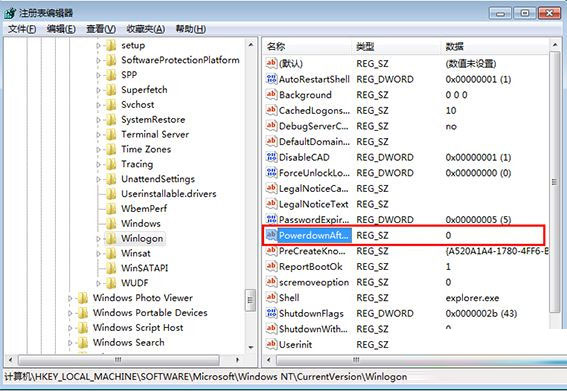Click the string icon of Background value

pyautogui.click(x=271, y=94)
